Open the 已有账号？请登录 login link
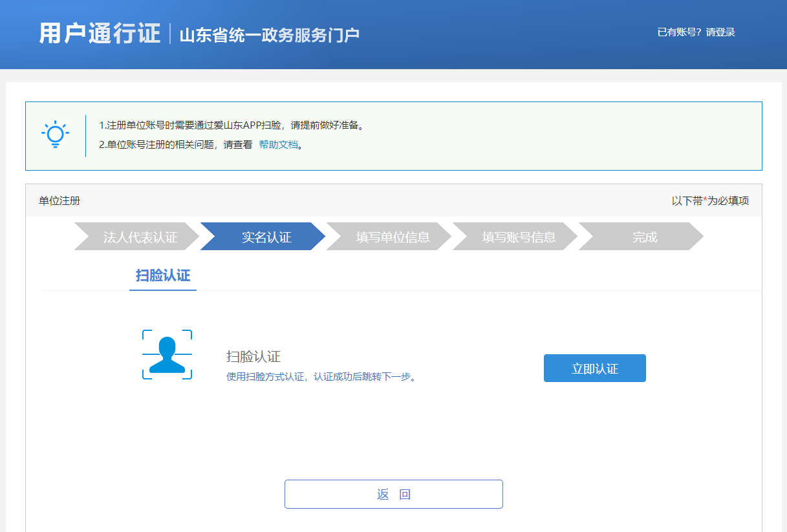This screenshot has height=532, width=787. [x=696, y=32]
